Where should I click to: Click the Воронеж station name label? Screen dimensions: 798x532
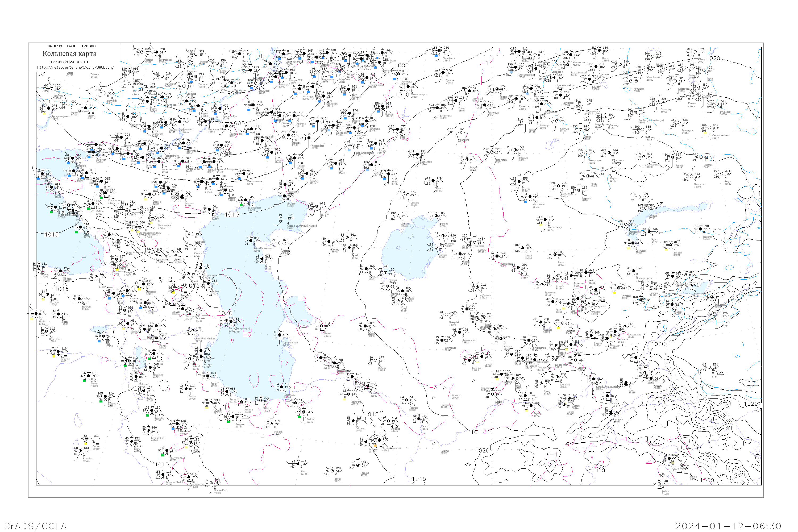[x=138, y=79]
